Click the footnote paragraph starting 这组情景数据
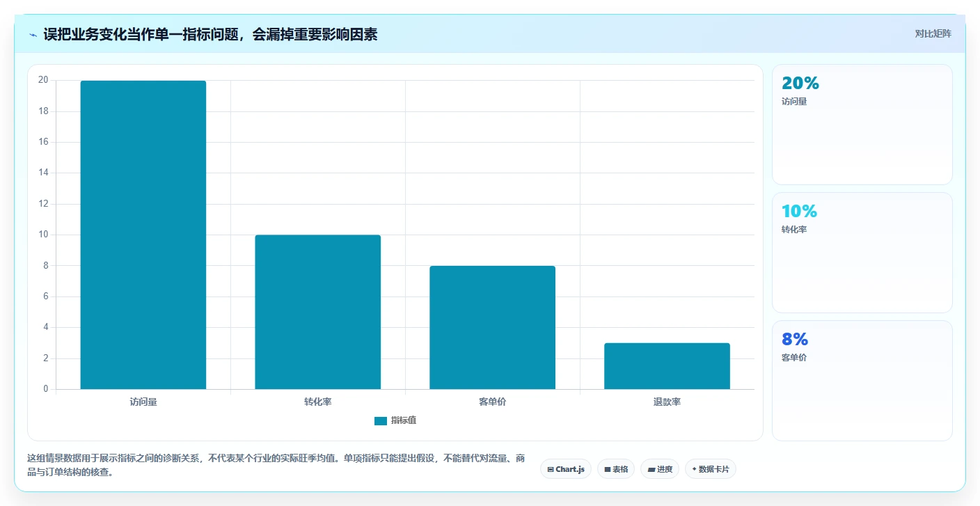Viewport: 980px width, 506px height. pyautogui.click(x=276, y=465)
